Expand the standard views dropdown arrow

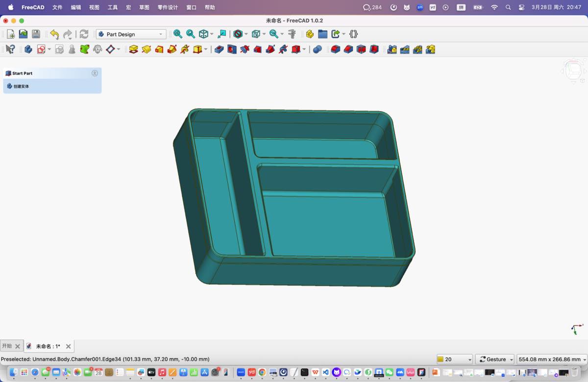tap(212, 34)
